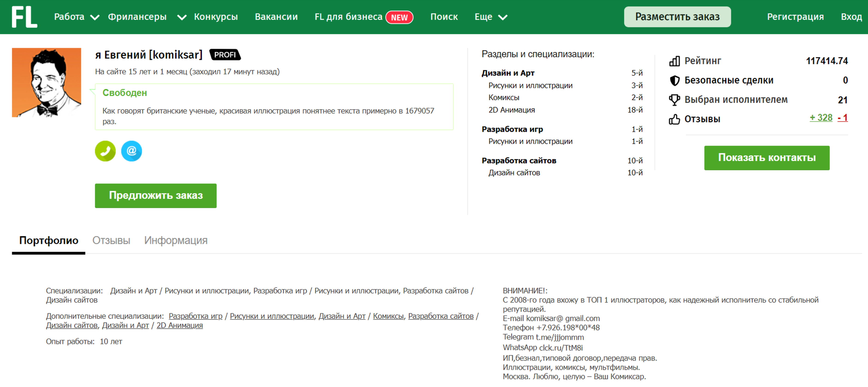The width and height of the screenshot is (868, 387).
Task: Click the rating value 117414.74
Action: [827, 61]
